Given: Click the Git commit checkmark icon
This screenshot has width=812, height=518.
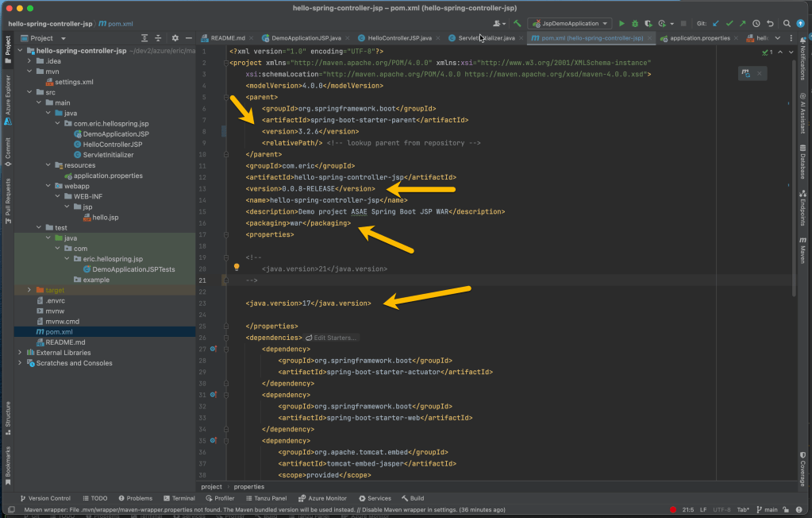Looking at the screenshot, I should 729,24.
